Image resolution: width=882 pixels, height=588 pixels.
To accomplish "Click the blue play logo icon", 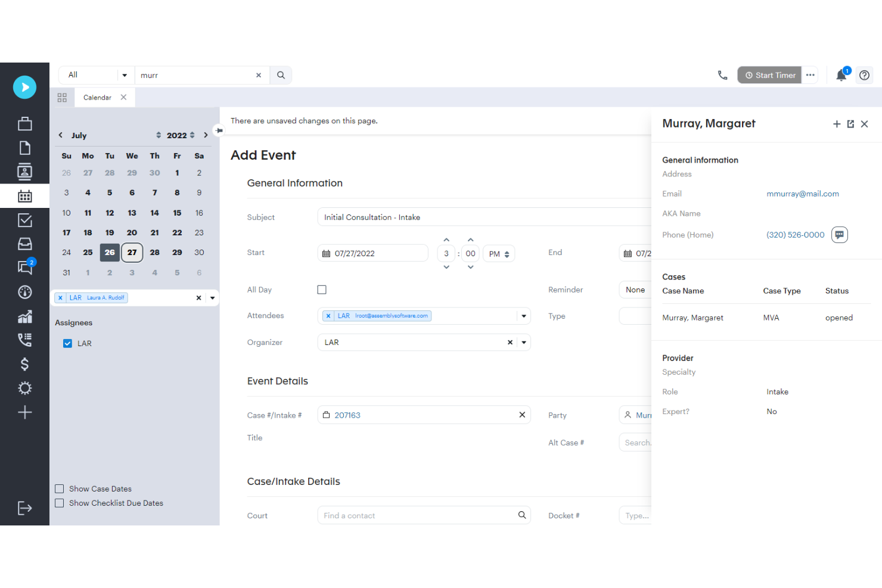I will 24,87.
